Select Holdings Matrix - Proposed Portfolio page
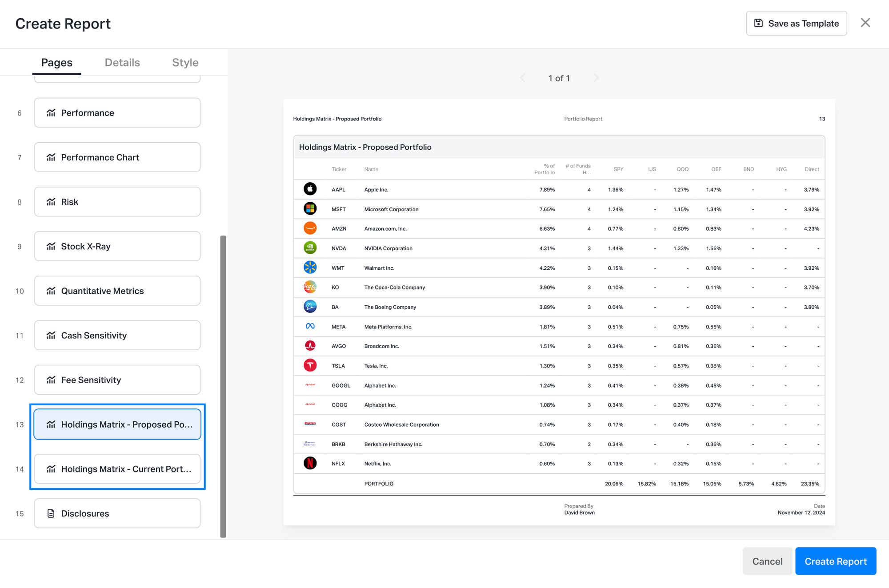 coord(117,424)
